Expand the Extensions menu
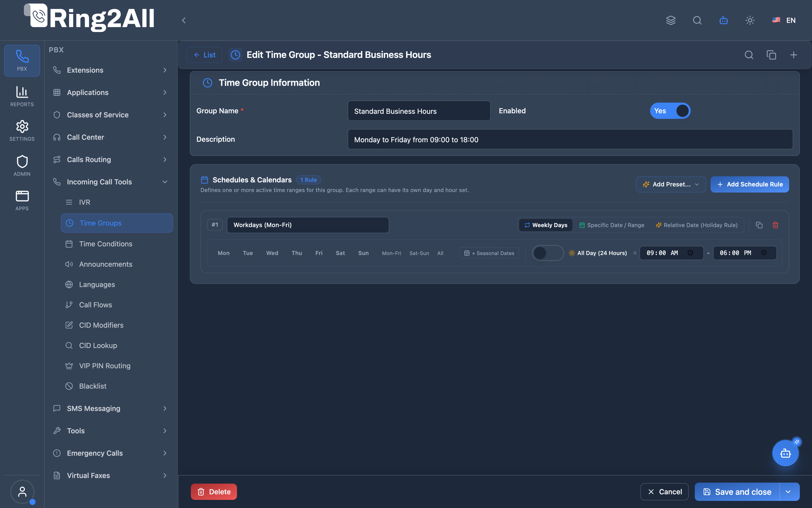This screenshot has width=812, height=508. tap(110, 70)
